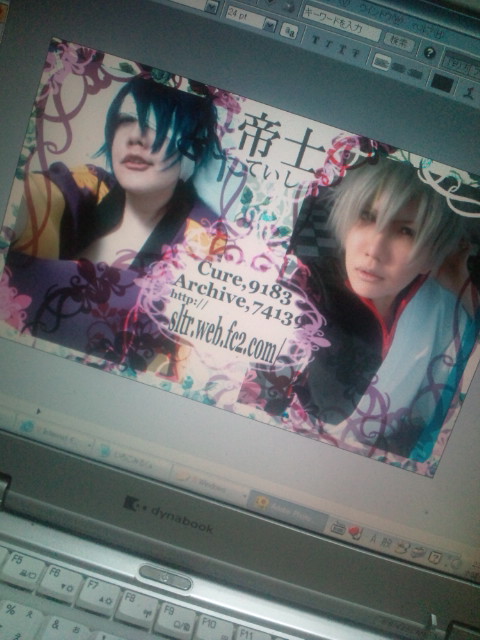Viewport: 480px width, 640px height.
Task: Apply strikethrough with fourth T icon
Action: coord(356,52)
